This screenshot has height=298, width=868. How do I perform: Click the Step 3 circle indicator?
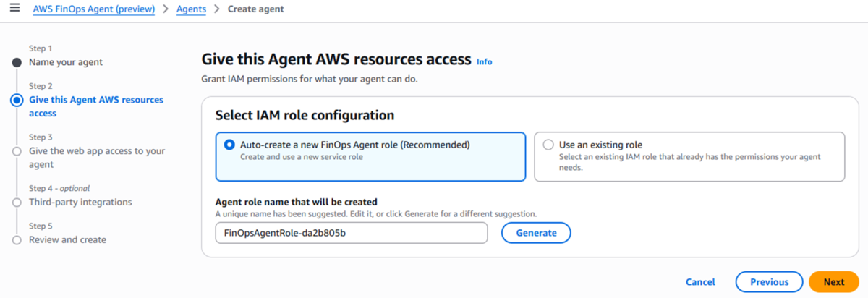click(x=17, y=151)
